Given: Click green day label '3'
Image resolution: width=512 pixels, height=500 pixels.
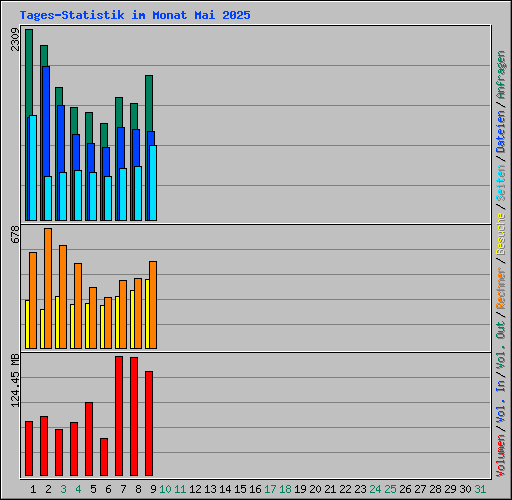Looking at the screenshot, I should click(63, 489).
